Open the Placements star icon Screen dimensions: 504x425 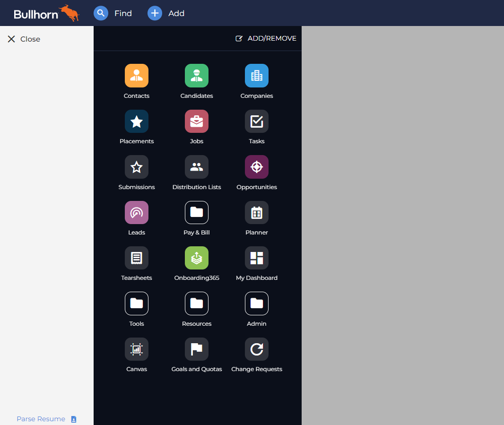[x=136, y=121]
